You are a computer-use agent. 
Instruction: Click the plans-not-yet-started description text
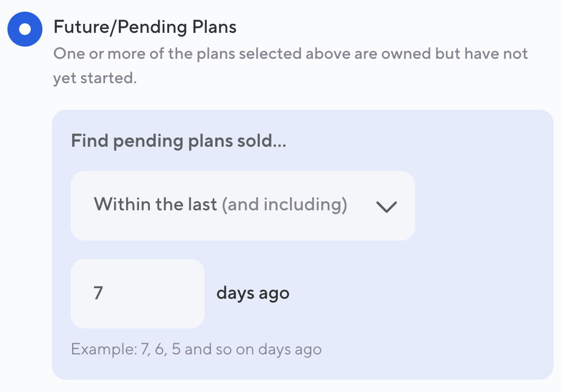pos(291,54)
